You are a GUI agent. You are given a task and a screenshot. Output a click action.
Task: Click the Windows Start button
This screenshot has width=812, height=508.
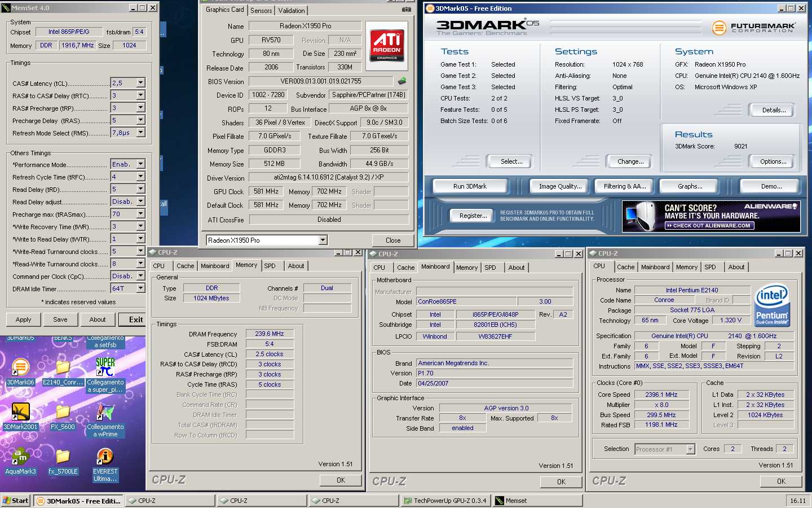click(x=16, y=501)
